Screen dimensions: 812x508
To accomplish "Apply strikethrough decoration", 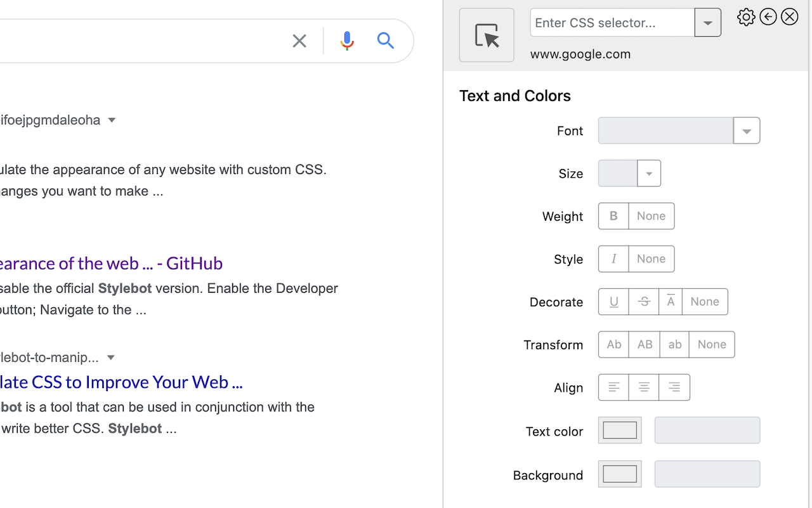I will pyautogui.click(x=644, y=302).
